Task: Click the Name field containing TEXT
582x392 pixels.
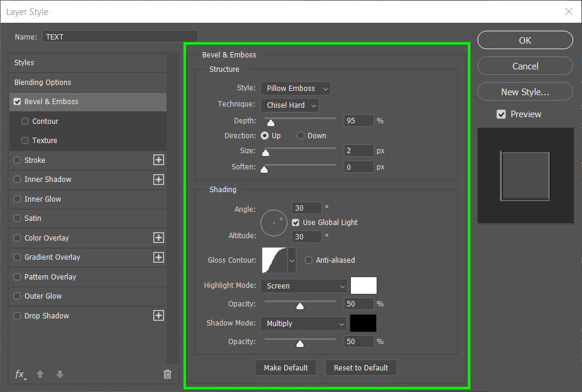Action: 120,37
